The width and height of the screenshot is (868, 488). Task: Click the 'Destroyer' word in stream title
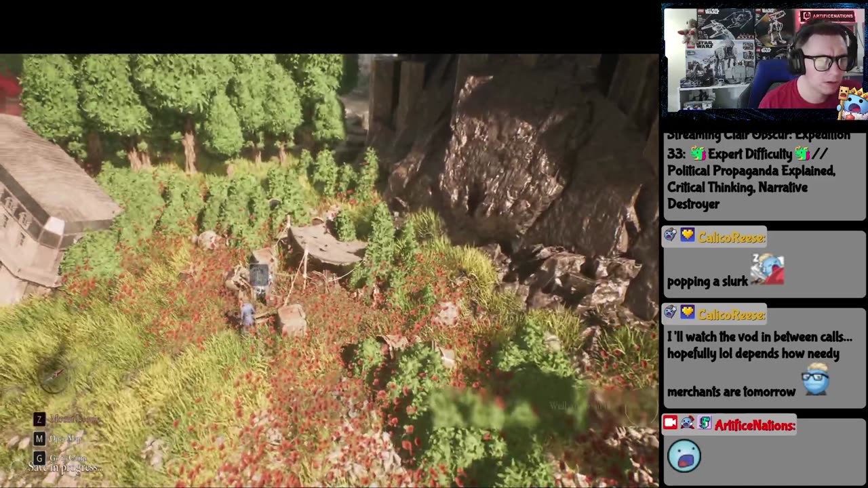point(693,203)
